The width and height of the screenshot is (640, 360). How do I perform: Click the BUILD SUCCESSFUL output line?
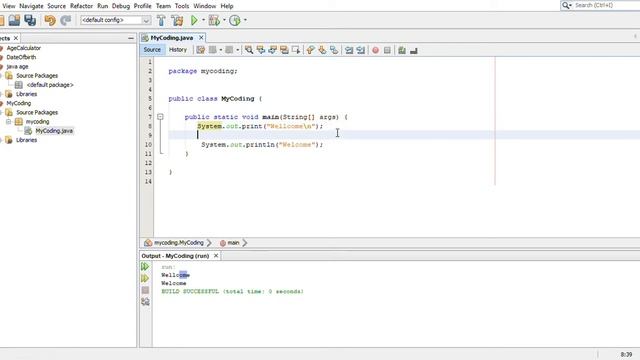coord(232,291)
